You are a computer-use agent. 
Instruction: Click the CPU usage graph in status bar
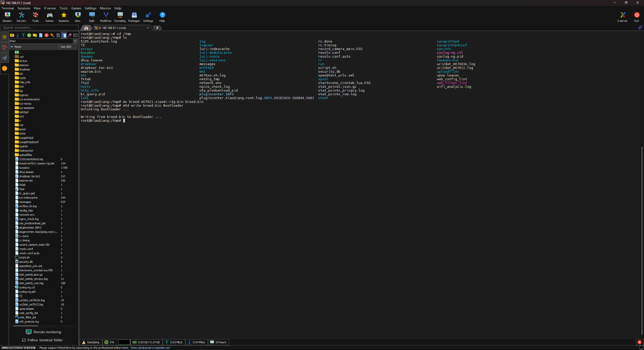click(x=124, y=342)
